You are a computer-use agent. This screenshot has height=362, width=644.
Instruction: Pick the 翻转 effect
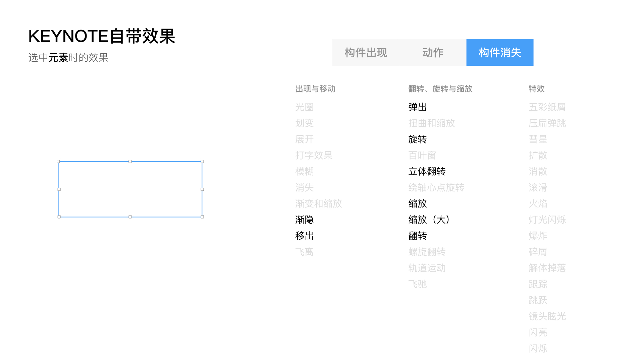click(417, 236)
